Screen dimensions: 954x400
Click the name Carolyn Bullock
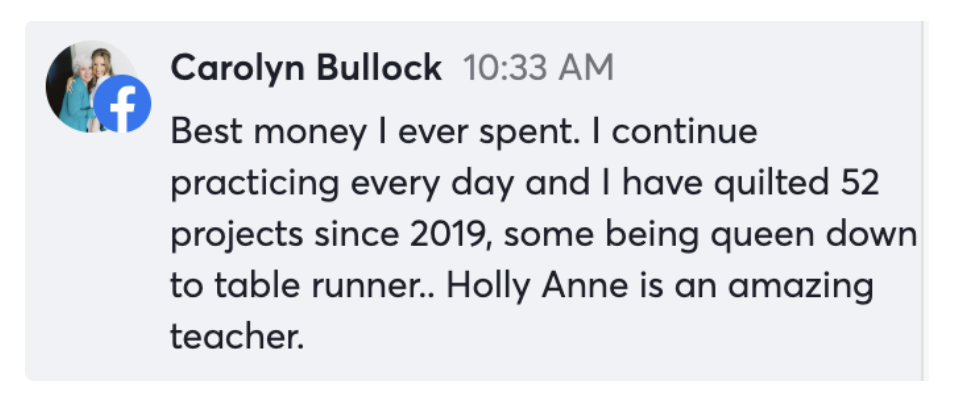click(306, 68)
